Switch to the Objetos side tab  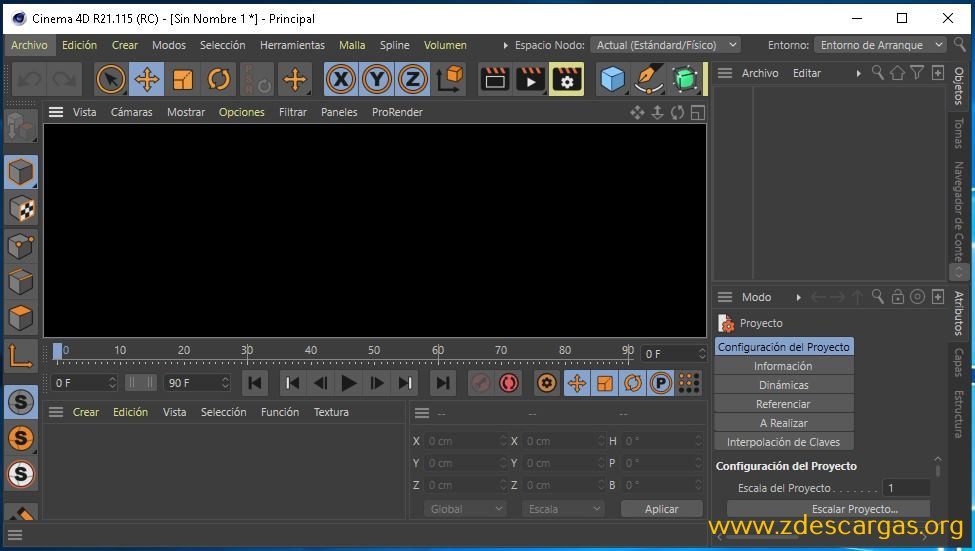[959, 86]
